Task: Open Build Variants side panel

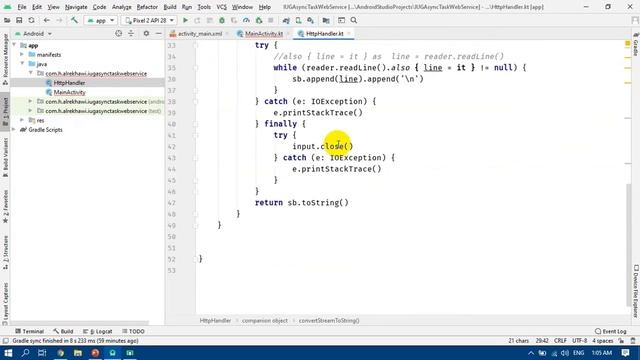Action: (5, 157)
